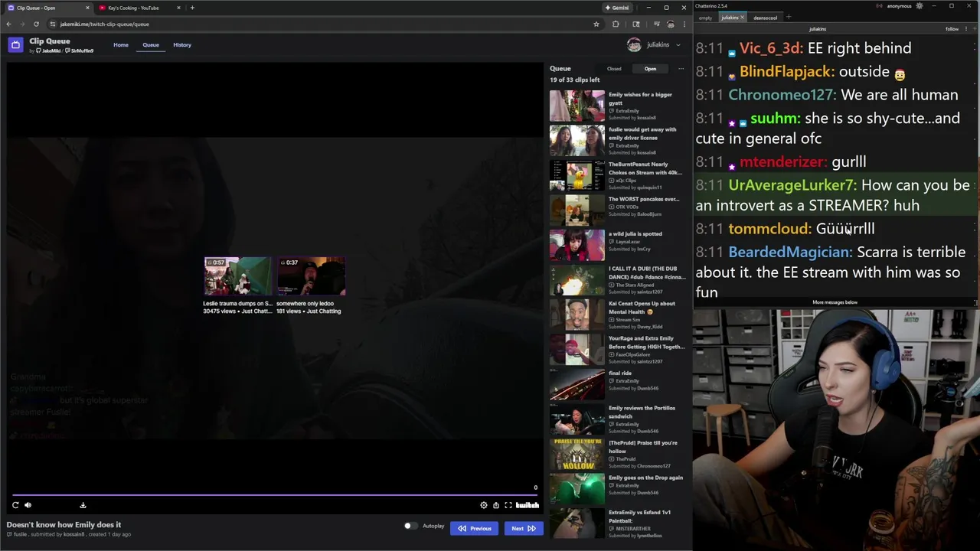Viewport: 980px width, 551px height.
Task: Open player settings gear icon
Action: [x=483, y=505]
